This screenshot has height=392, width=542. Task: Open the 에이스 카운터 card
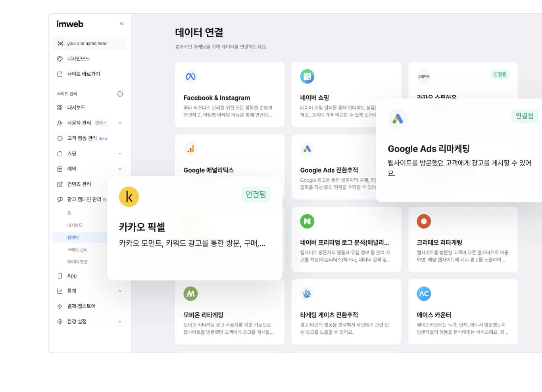point(463,312)
